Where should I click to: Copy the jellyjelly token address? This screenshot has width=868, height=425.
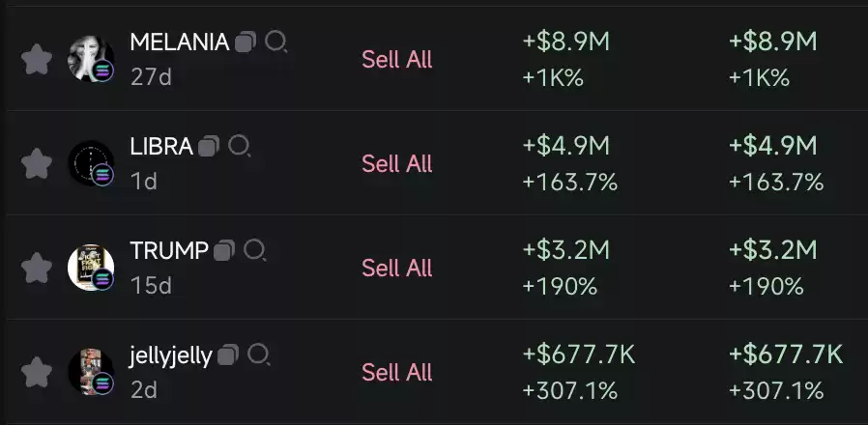[x=228, y=354]
